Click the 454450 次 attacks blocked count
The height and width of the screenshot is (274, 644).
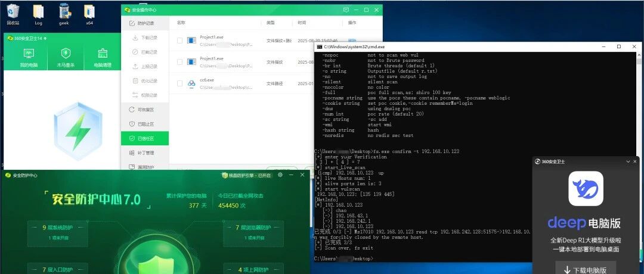231,205
